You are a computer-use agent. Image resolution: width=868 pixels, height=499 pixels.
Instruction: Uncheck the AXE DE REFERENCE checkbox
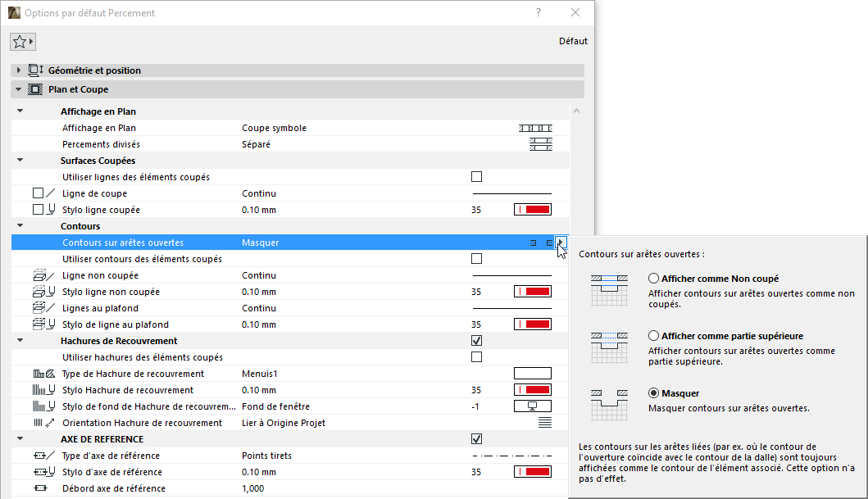click(x=477, y=439)
